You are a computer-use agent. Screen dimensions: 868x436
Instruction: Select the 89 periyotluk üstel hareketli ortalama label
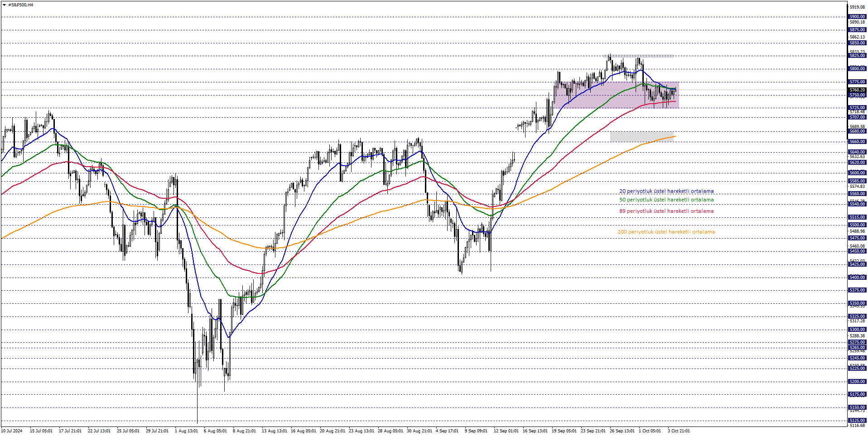(666, 211)
